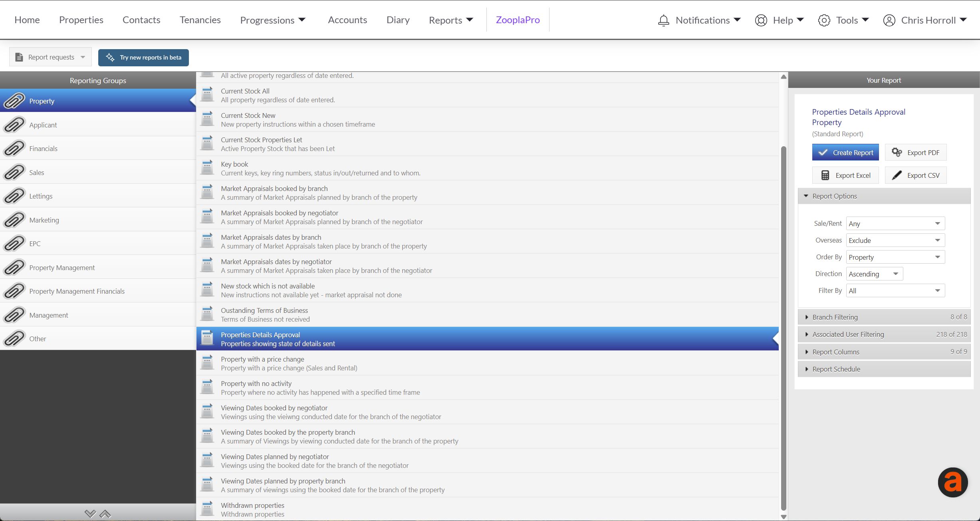Click Try new reports in beta button
This screenshot has height=521, width=980.
[x=143, y=57]
